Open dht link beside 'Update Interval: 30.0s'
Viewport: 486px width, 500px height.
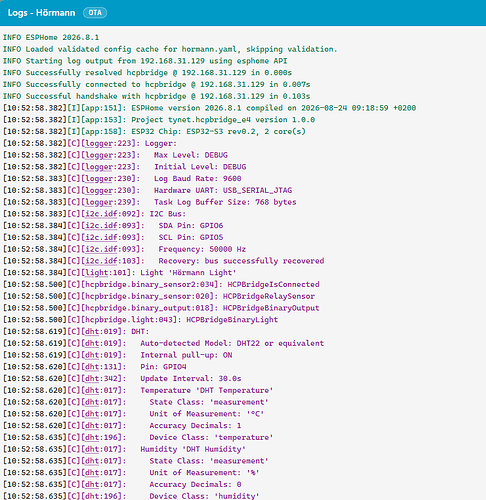92,379
